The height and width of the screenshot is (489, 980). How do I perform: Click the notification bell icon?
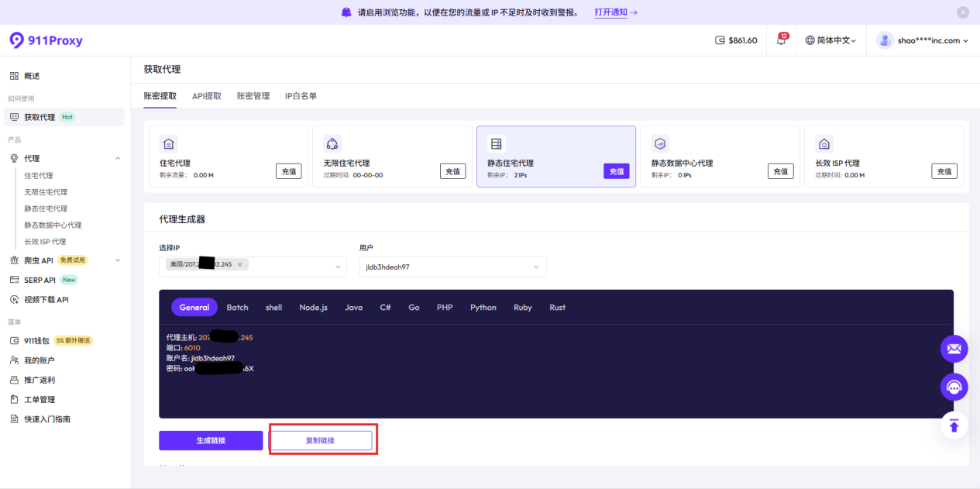pos(781,40)
